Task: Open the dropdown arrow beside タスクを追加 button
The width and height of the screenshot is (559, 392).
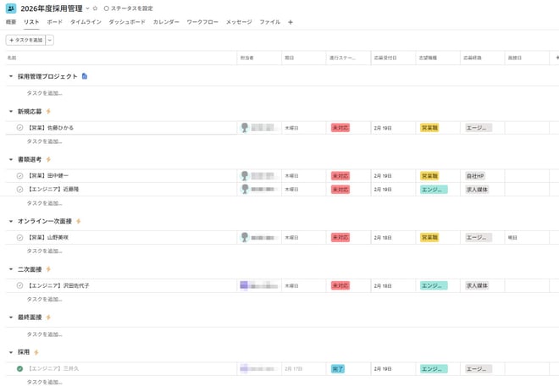Action: [x=50, y=40]
